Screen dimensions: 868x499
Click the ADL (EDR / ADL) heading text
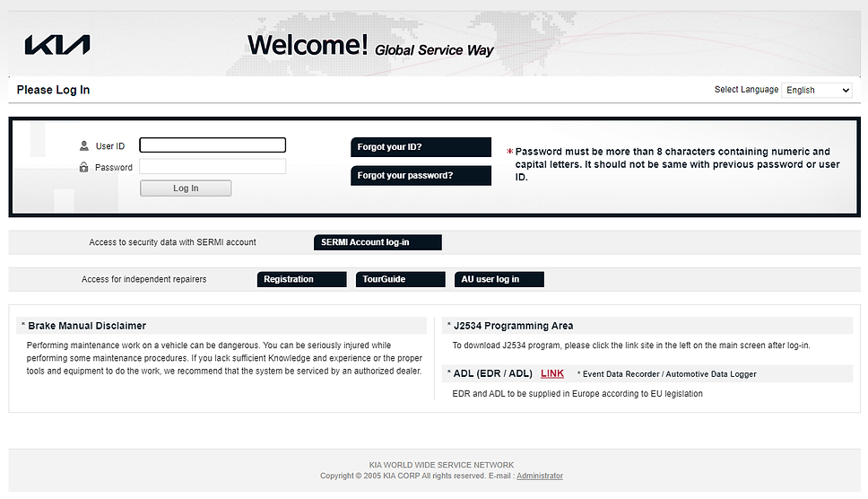pos(492,374)
